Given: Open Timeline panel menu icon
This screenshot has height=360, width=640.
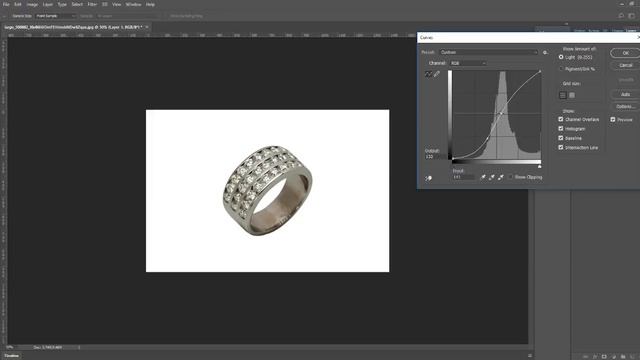Looking at the screenshot, I should pyautogui.click(x=530, y=356).
